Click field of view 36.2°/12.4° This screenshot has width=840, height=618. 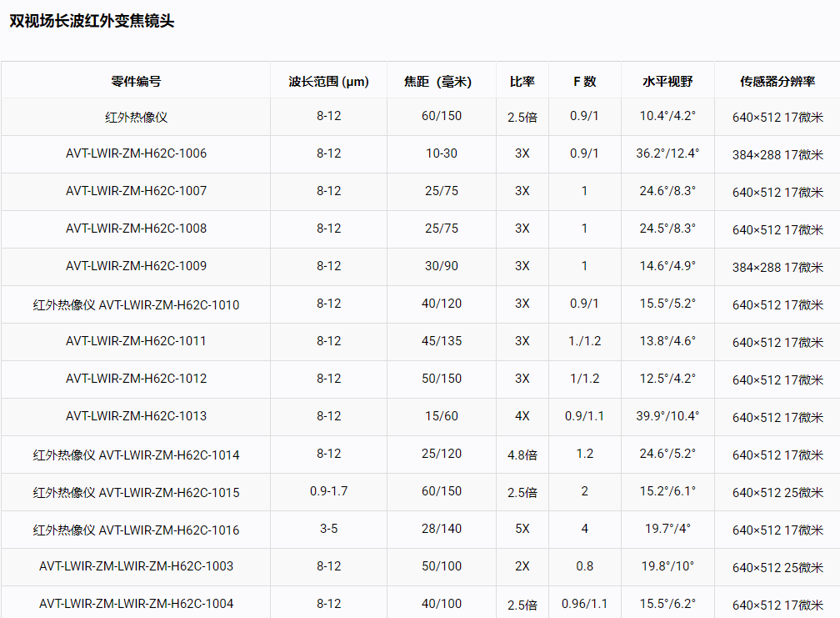[667, 153]
